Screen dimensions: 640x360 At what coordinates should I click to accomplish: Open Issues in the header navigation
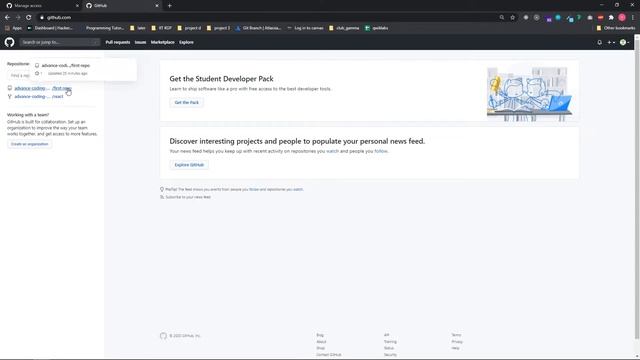[140, 42]
